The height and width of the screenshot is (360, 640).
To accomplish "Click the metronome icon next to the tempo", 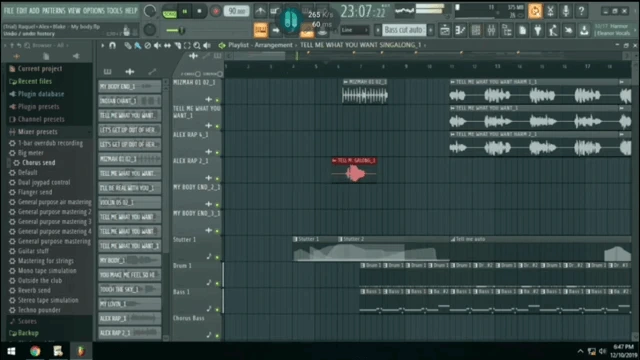I will coord(260,11).
